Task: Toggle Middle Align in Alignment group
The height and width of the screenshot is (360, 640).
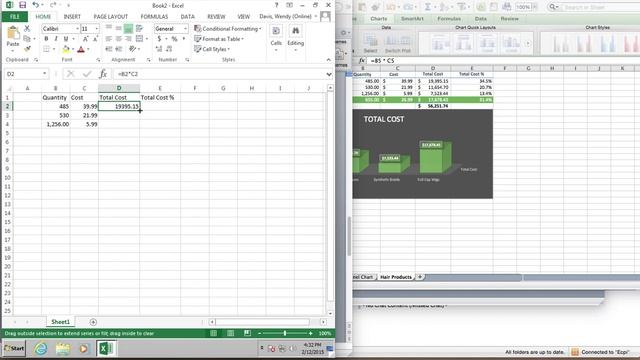Action: pos(118,28)
